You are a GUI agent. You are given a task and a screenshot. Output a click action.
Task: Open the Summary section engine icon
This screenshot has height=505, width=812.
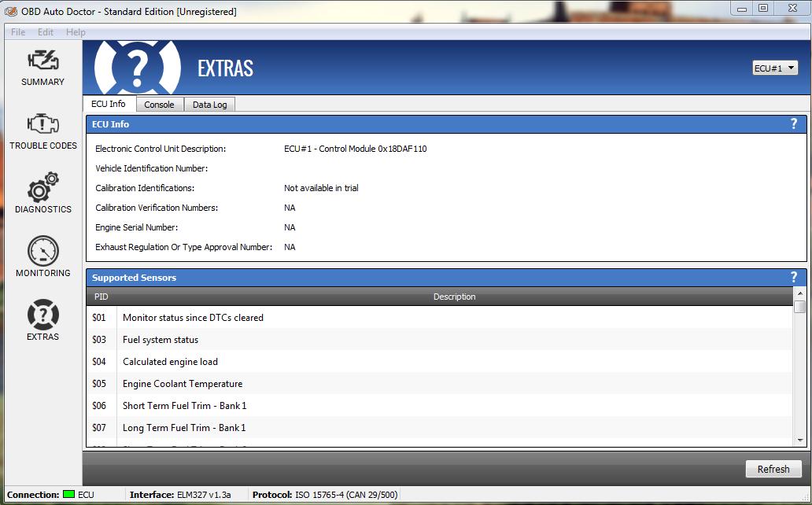(43, 61)
